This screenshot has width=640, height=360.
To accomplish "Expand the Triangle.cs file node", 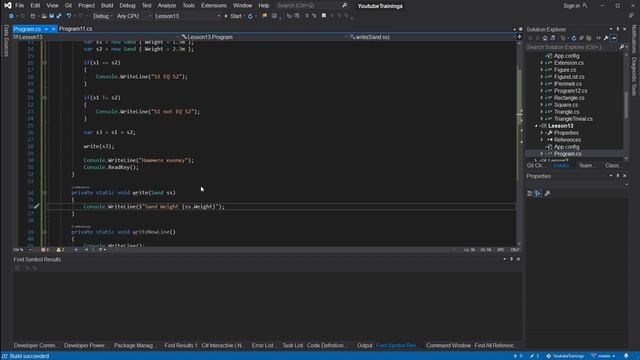I will point(542,112).
